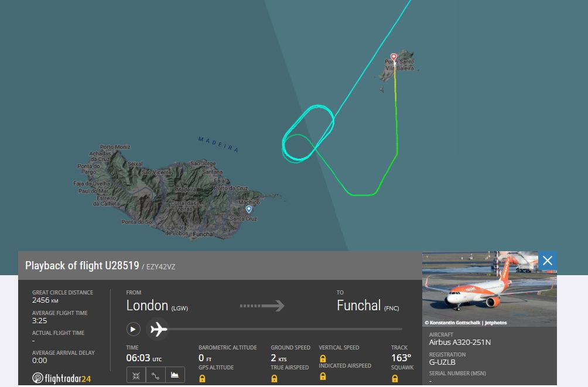The image size is (588, 387).
Task: Click the London (LGW) origin label
Action: click(x=157, y=306)
